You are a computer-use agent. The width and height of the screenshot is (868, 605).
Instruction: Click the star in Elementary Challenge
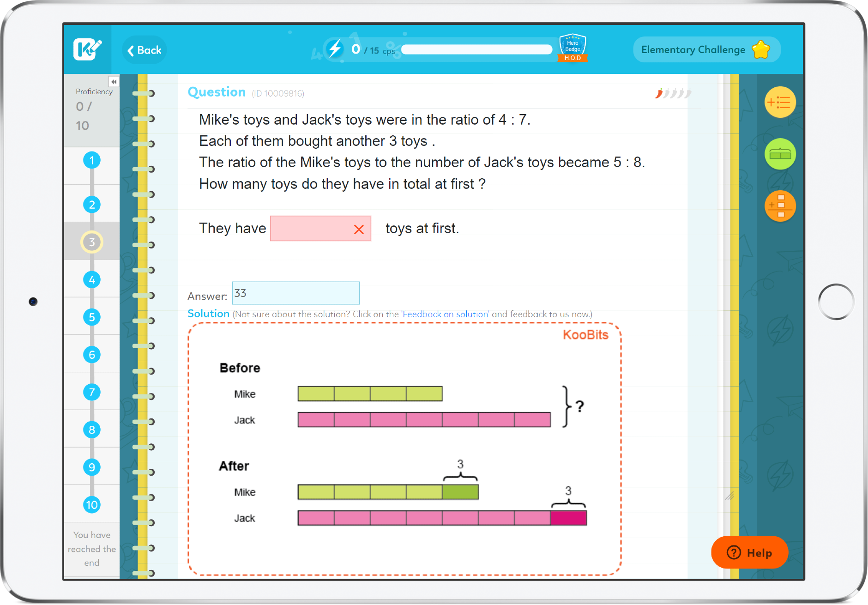point(760,50)
